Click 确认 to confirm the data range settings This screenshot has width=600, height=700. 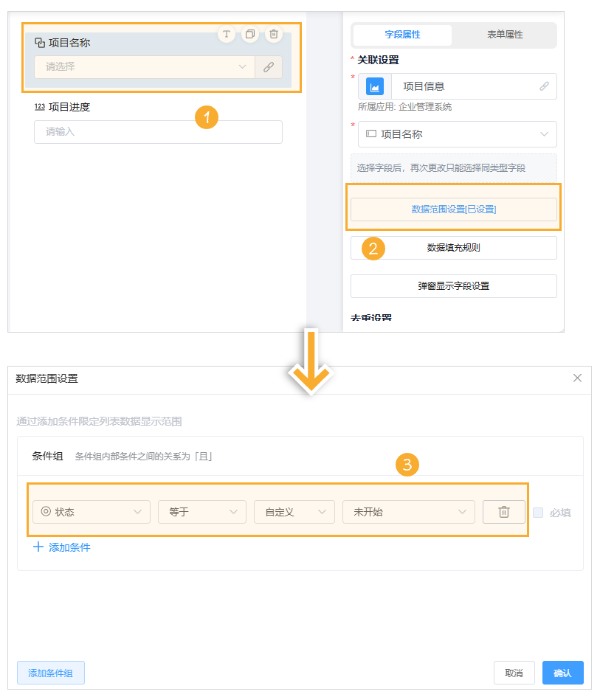tap(562, 673)
